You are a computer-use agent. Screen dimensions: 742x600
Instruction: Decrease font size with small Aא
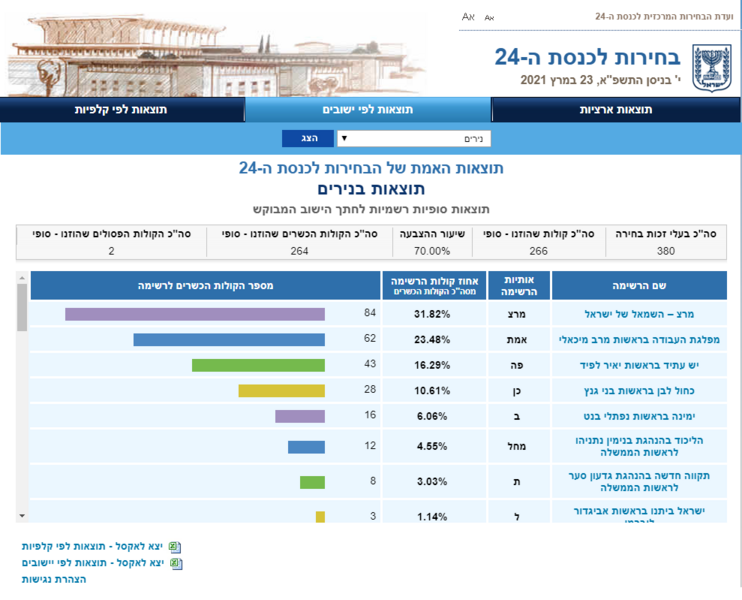[x=489, y=18]
